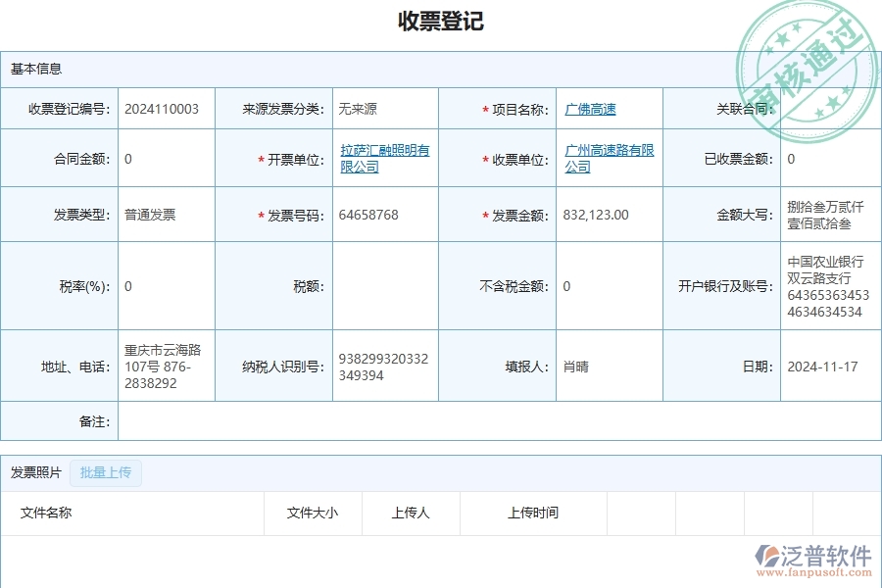Screen dimensions: 882x588
Task: Click the 开户银行及账号 bank account cell
Action: pos(828,287)
